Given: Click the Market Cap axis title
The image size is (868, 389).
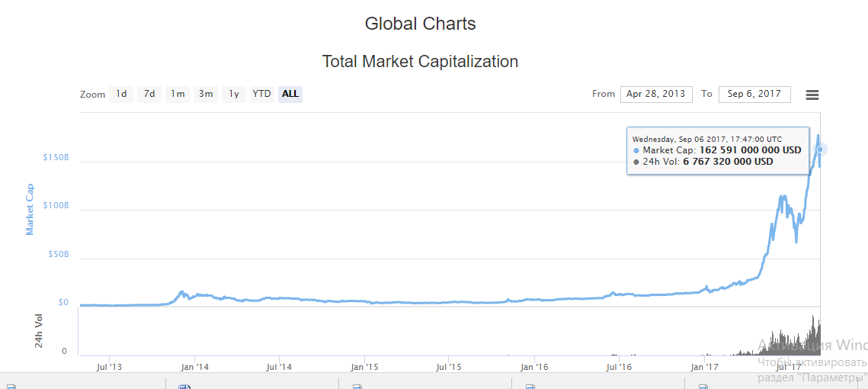Looking at the screenshot, I should pyautogui.click(x=30, y=209).
